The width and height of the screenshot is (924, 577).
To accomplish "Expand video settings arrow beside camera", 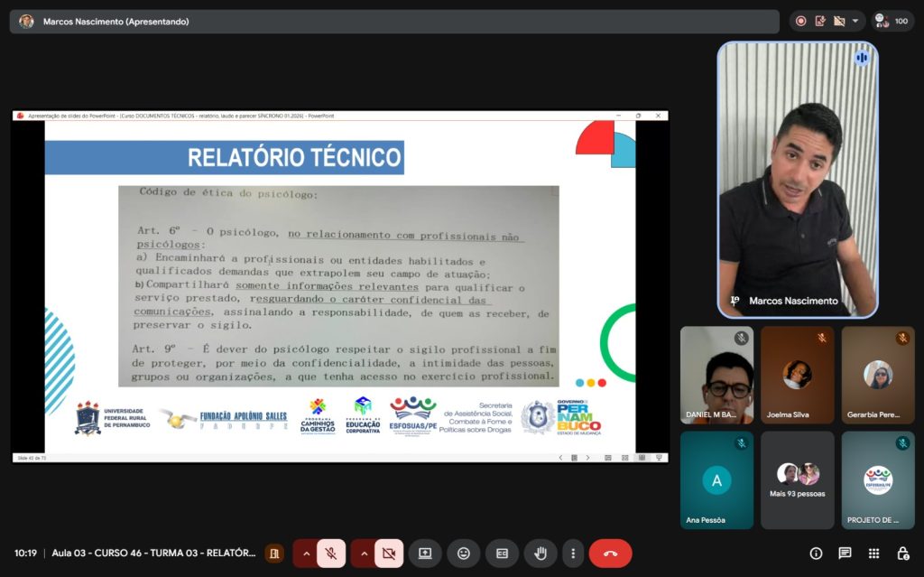I will [x=364, y=554].
